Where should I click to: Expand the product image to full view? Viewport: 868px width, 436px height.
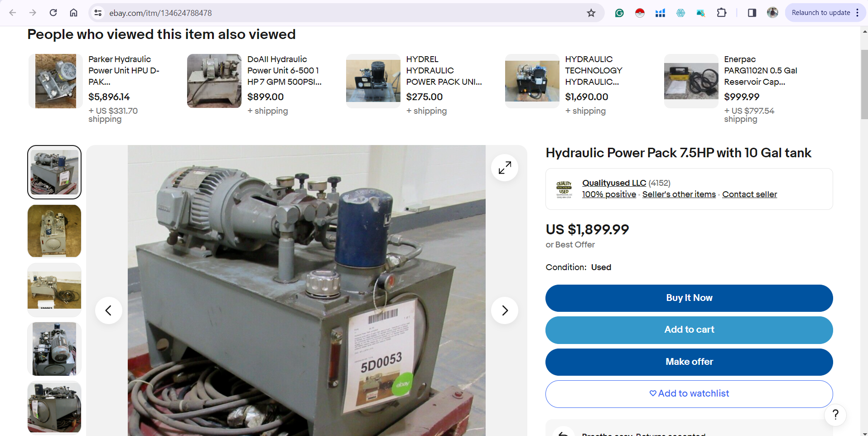pyautogui.click(x=505, y=168)
